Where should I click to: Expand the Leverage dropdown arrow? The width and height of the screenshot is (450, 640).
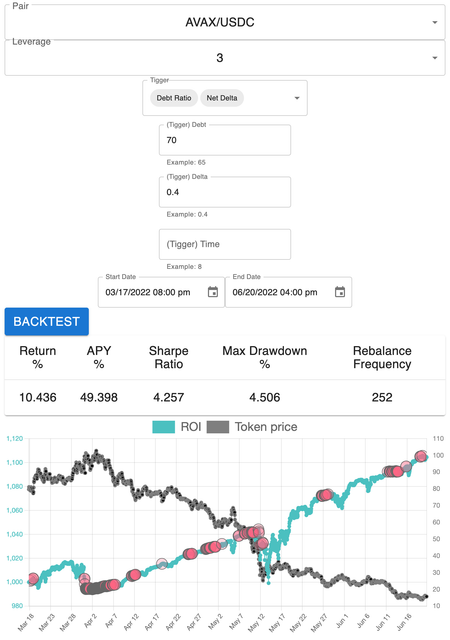435,58
